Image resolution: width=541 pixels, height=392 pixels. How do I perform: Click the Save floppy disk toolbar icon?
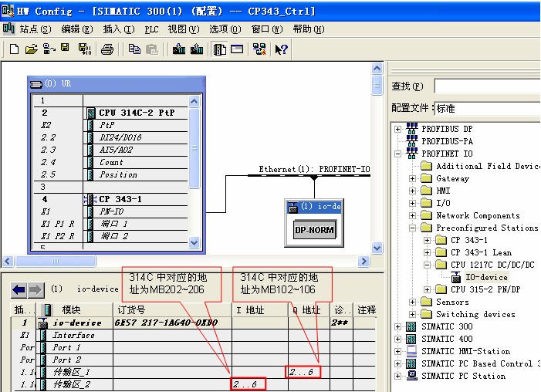[x=65, y=48]
